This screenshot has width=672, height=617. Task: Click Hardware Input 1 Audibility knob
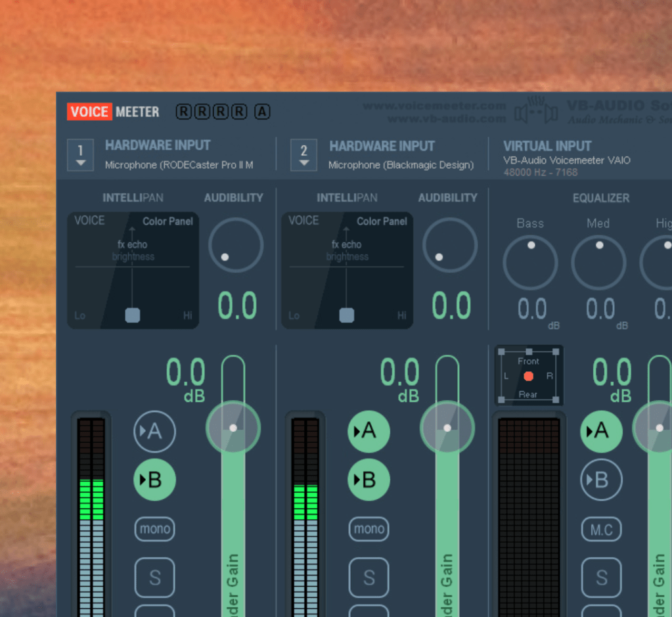236,245
